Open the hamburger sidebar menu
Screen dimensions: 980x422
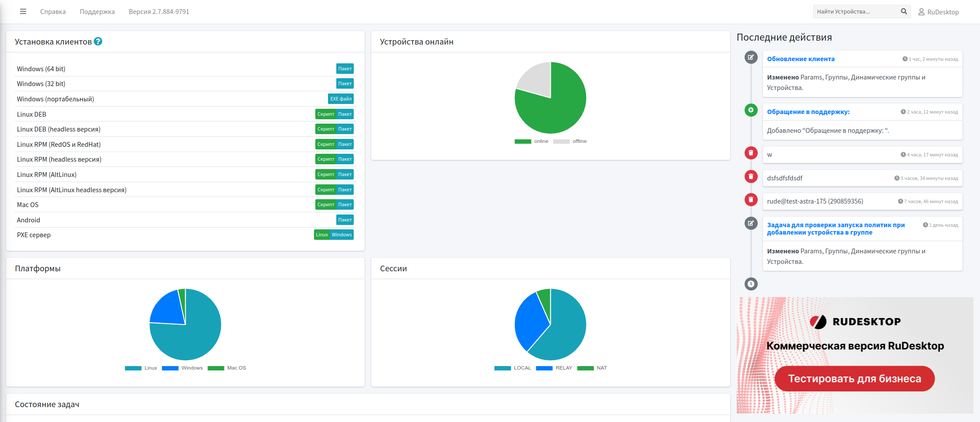(x=23, y=11)
